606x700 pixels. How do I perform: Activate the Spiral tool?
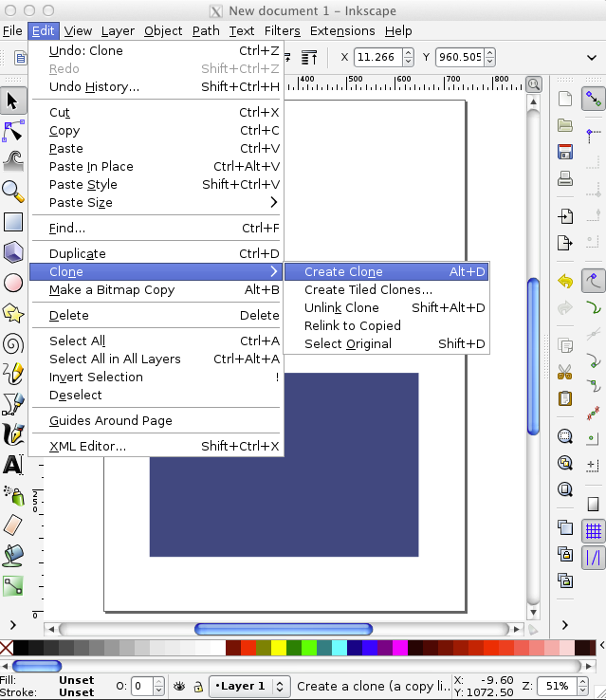pos(13,342)
